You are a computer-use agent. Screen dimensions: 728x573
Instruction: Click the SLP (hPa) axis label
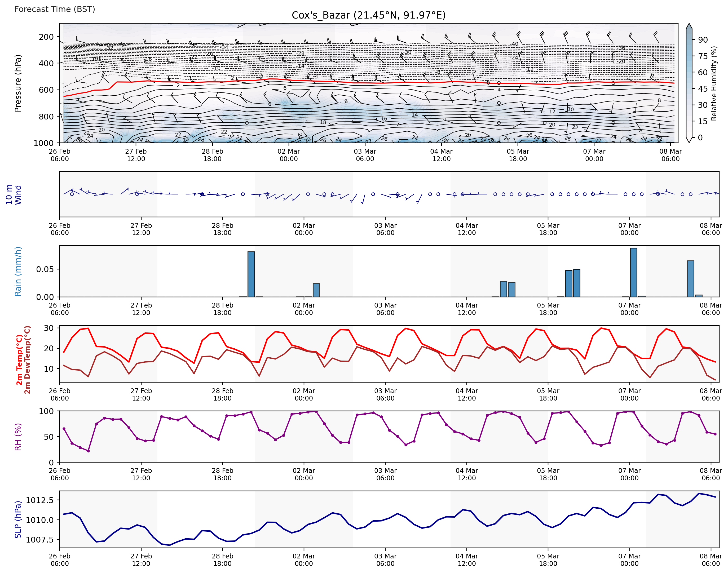pyautogui.click(x=18, y=520)
